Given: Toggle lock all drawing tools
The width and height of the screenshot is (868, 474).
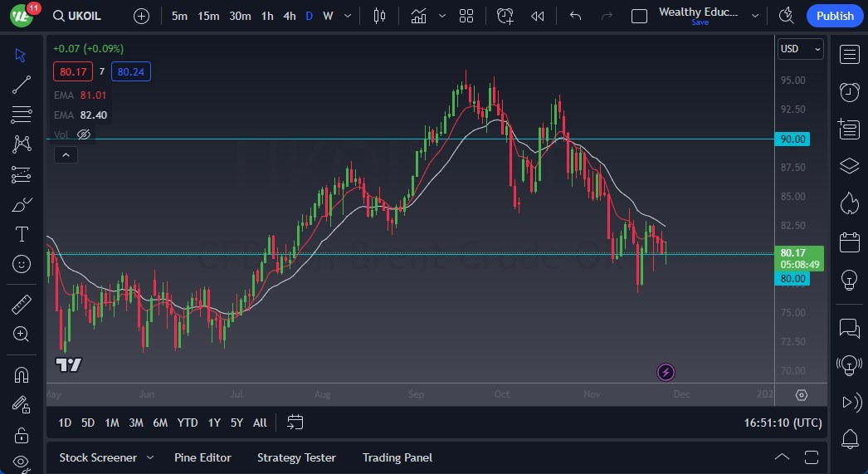Looking at the screenshot, I should pos(22,435).
